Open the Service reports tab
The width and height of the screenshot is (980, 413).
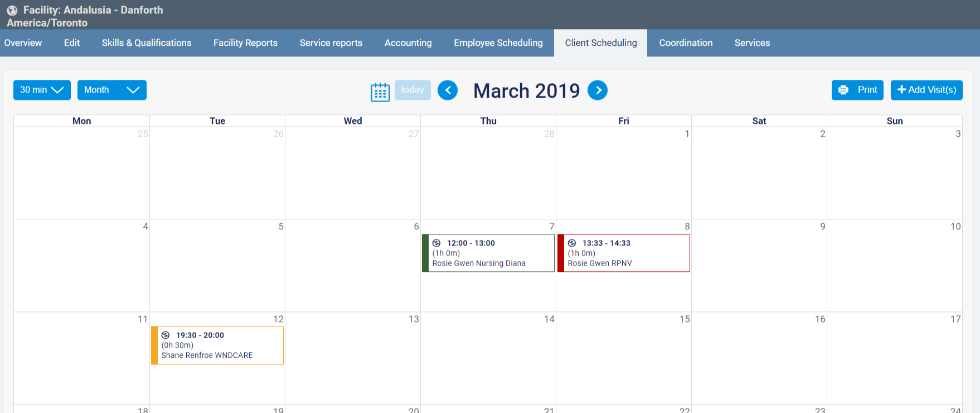[x=331, y=43]
